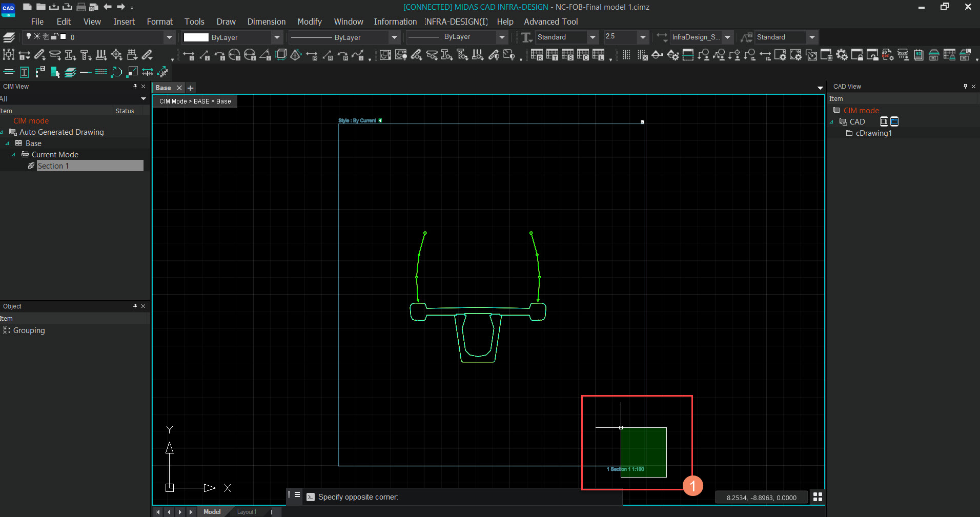Collapse the Current Mode tree node
Screen dimensions: 980x517
pos(13,155)
